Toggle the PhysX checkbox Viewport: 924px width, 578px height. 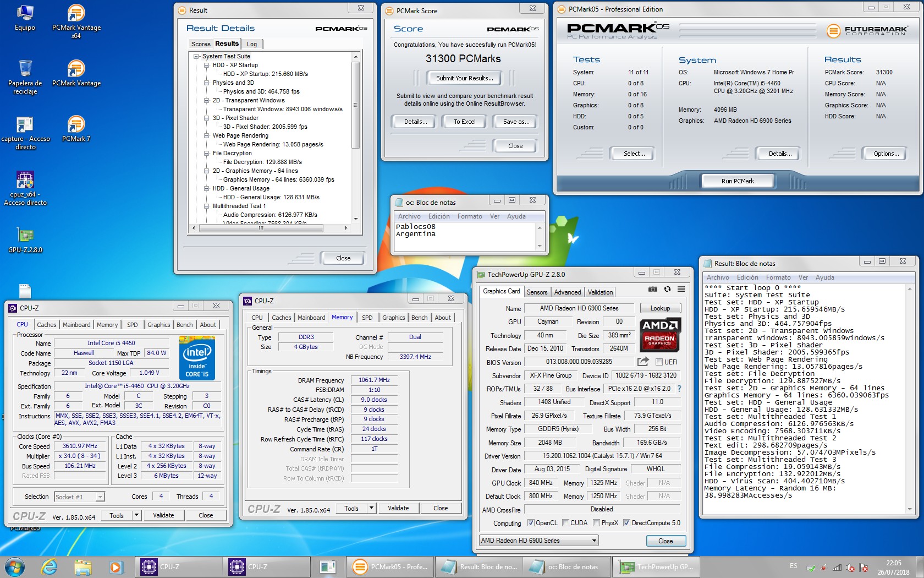pyautogui.click(x=596, y=523)
